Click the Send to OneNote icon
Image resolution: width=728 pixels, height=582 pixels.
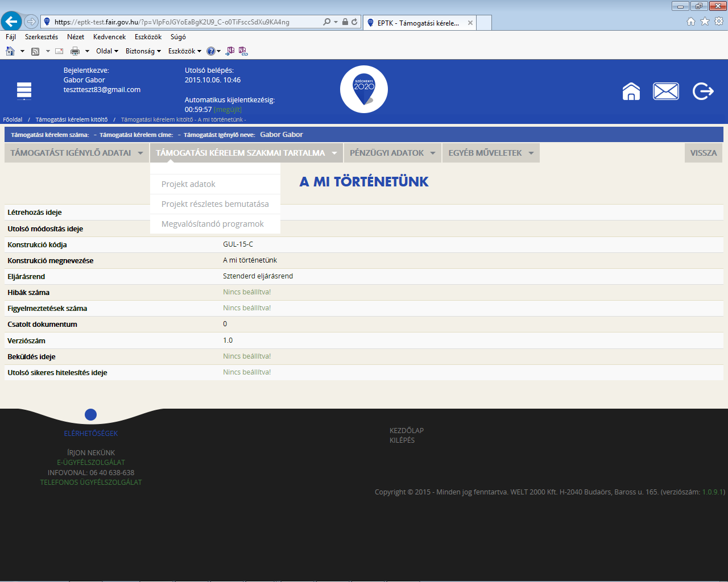pos(230,51)
